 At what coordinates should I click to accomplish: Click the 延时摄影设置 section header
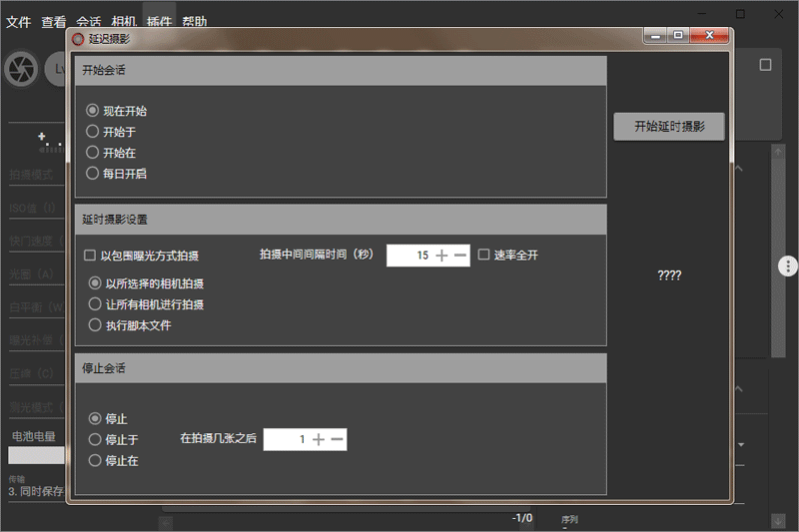click(x=341, y=220)
